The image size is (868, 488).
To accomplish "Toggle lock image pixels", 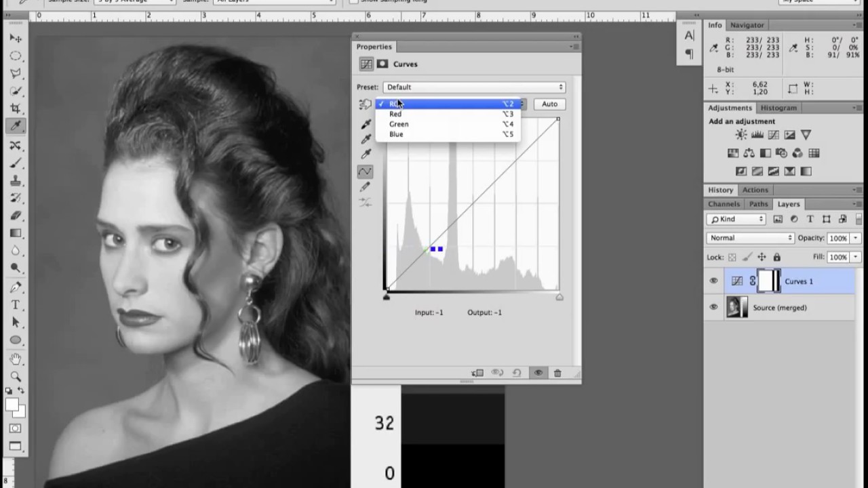I will (x=747, y=258).
